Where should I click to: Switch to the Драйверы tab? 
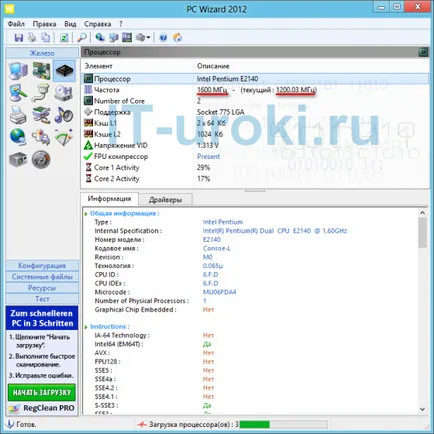[x=165, y=200]
